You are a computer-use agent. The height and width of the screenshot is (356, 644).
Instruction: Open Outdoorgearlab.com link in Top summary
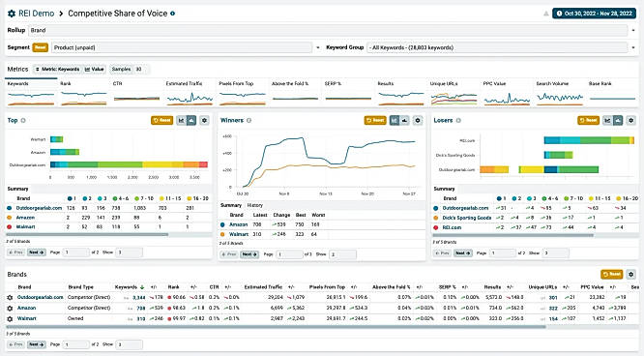[x=39, y=208]
